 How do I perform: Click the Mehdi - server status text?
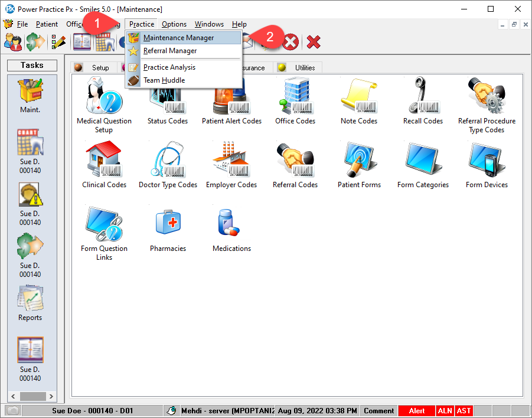227,411
